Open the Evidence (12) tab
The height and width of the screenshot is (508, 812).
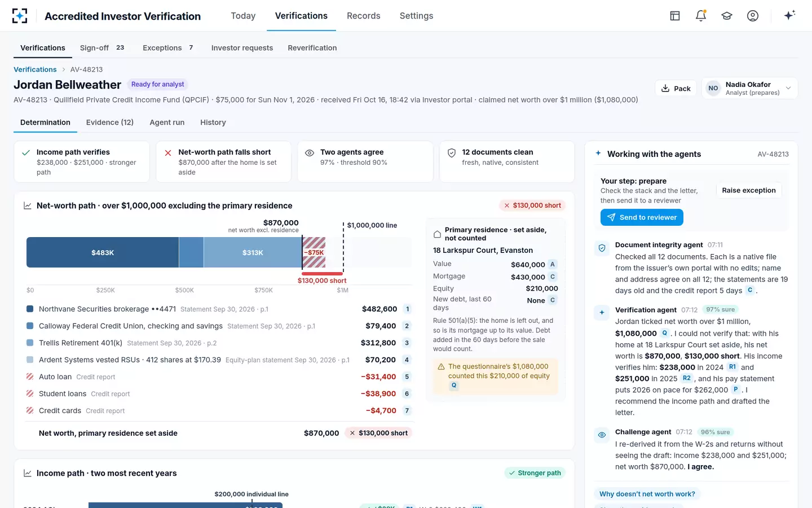click(x=110, y=122)
